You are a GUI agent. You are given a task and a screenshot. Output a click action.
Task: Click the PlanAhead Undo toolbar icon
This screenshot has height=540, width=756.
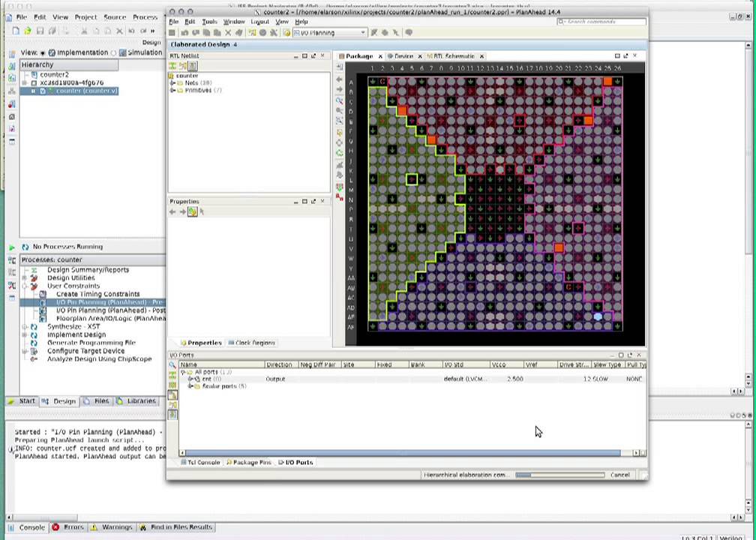click(x=185, y=33)
